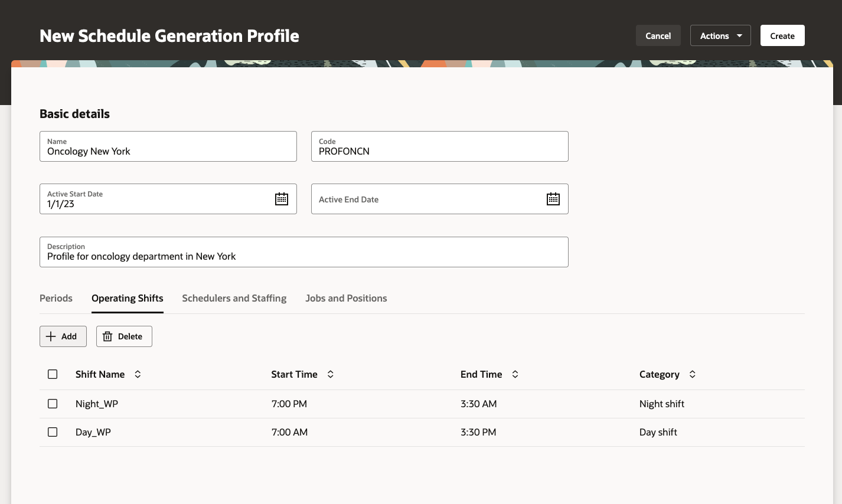The height and width of the screenshot is (504, 842).
Task: Open the Active End Date calendar picker
Action: pos(553,199)
